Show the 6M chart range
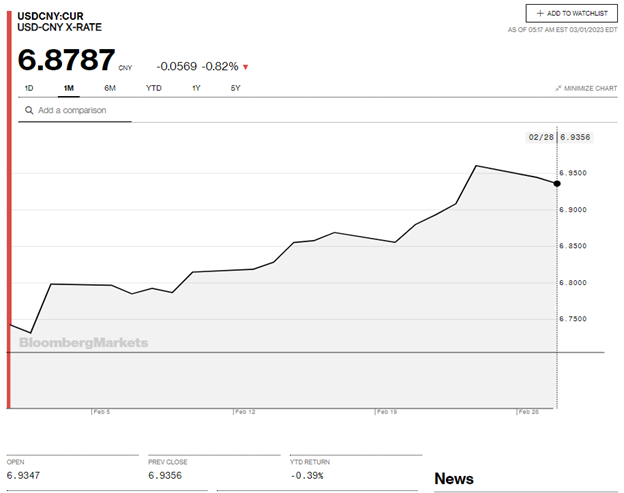The image size is (624, 493). [110, 88]
